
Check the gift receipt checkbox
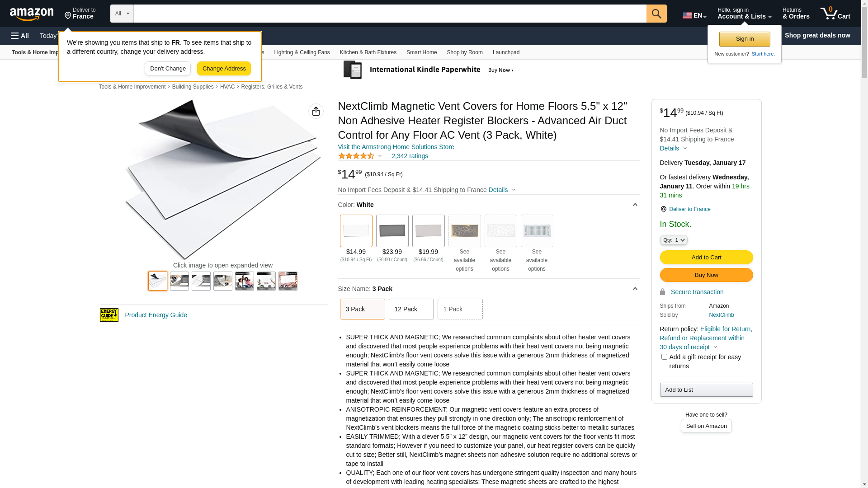(664, 357)
